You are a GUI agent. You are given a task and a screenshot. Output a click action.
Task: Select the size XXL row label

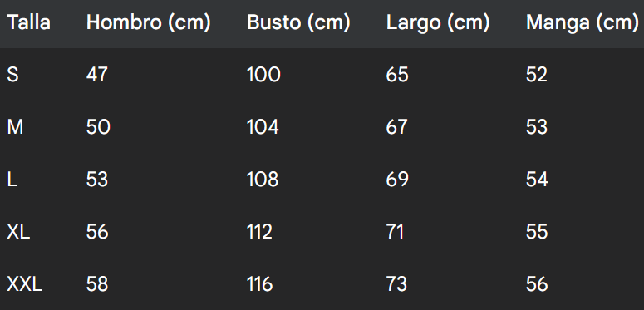25,284
